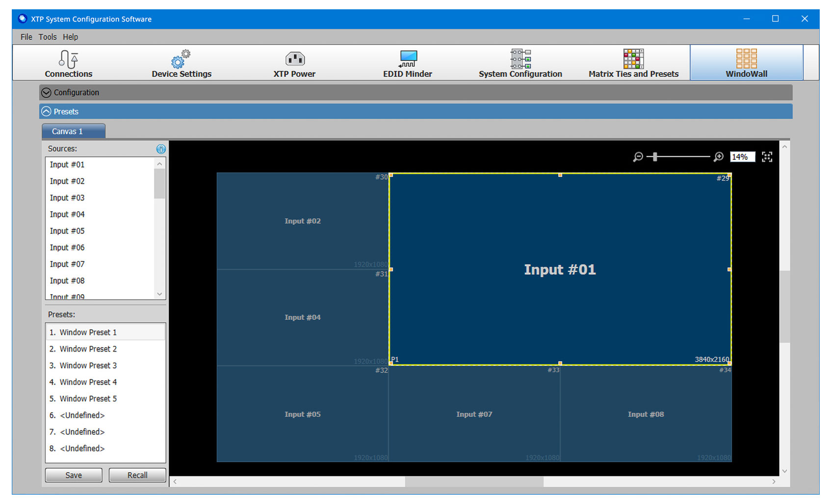This screenshot has height=504, width=832.
Task: Select the WindoWall section
Action: tap(747, 63)
